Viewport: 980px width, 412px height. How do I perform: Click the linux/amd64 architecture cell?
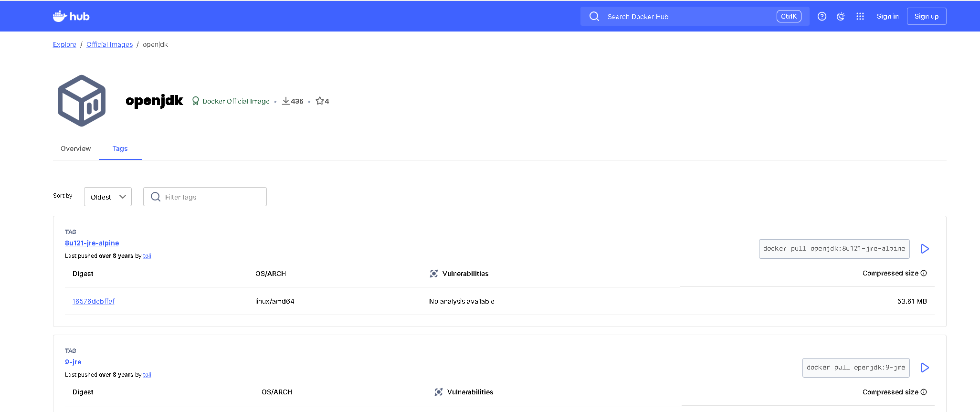pos(275,301)
